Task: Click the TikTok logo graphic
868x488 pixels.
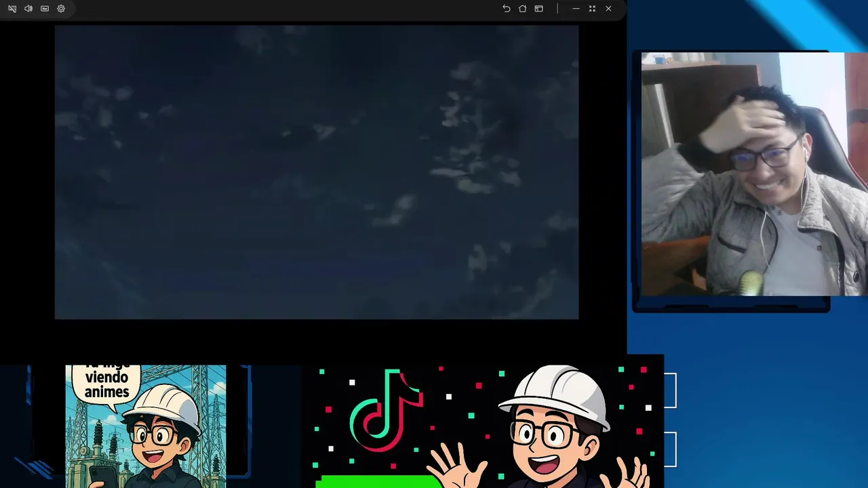Action: (x=386, y=410)
